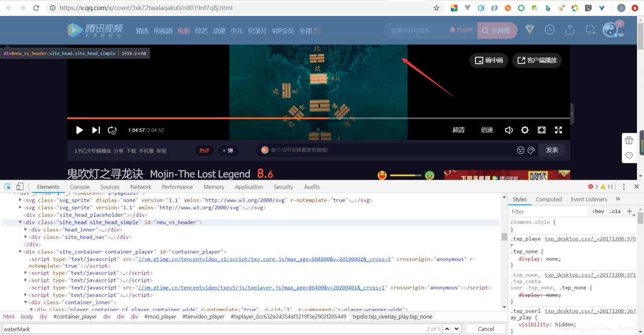
Task: Click the video progress bar
Action: pos(318,118)
